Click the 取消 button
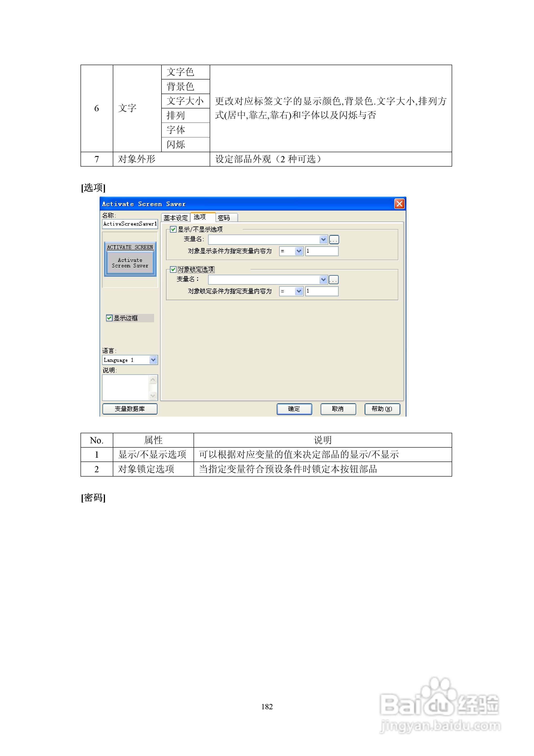Image resolution: width=534 pixels, height=756 pixels. 338,409
